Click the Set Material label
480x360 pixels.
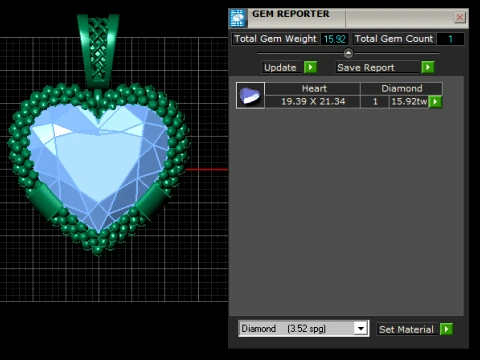pyautogui.click(x=407, y=329)
